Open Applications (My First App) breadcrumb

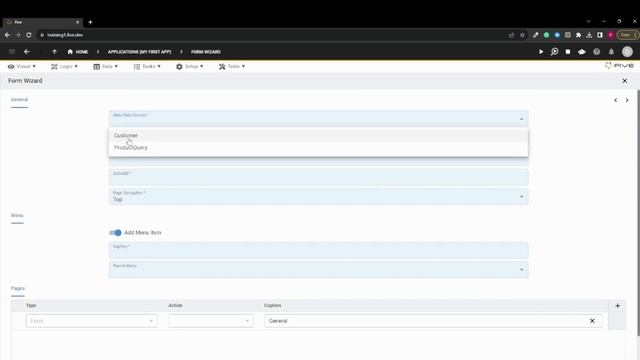[x=140, y=52]
